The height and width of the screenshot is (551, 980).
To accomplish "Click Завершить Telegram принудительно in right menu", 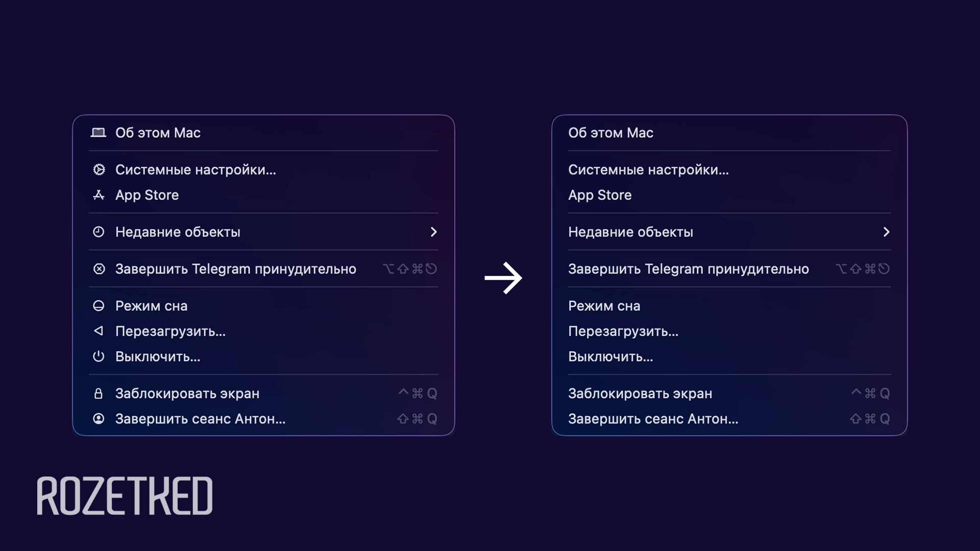I will click(689, 269).
